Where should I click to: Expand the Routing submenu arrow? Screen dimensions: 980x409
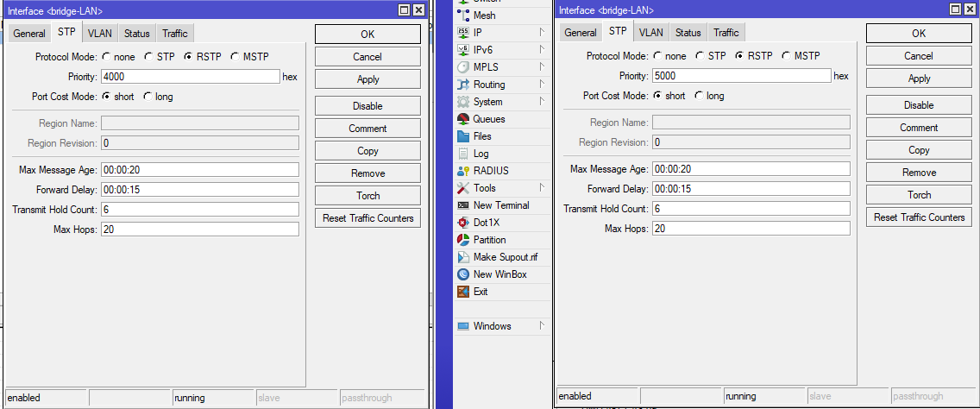point(542,85)
